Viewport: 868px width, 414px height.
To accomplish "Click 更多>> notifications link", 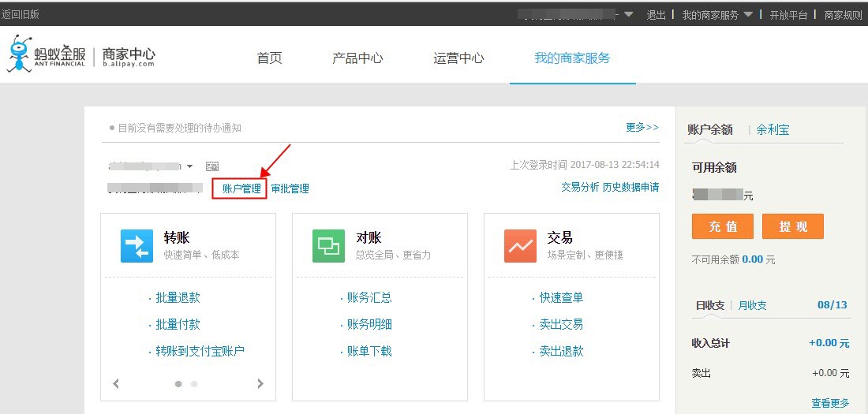I will click(642, 127).
